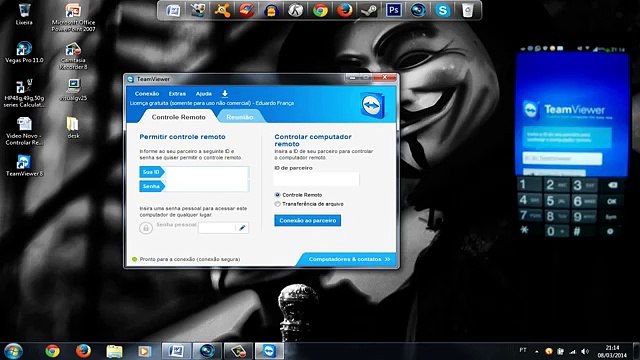Launch Avast antivirus from the dock

pos(222,10)
